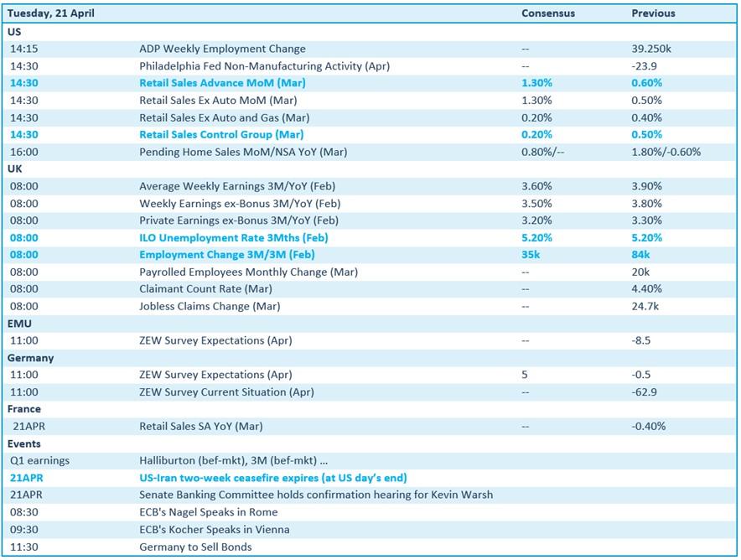
Task: Click the Germany section heading
Action: tap(30, 358)
